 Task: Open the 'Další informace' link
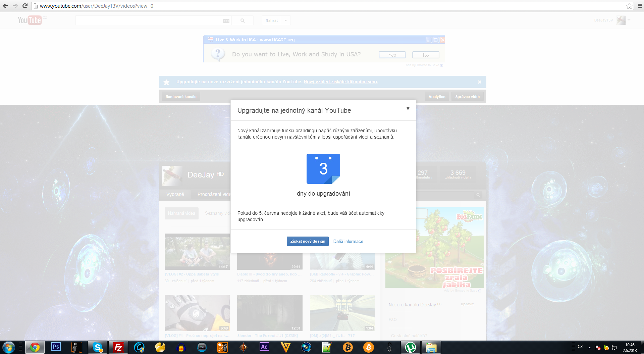tap(348, 242)
